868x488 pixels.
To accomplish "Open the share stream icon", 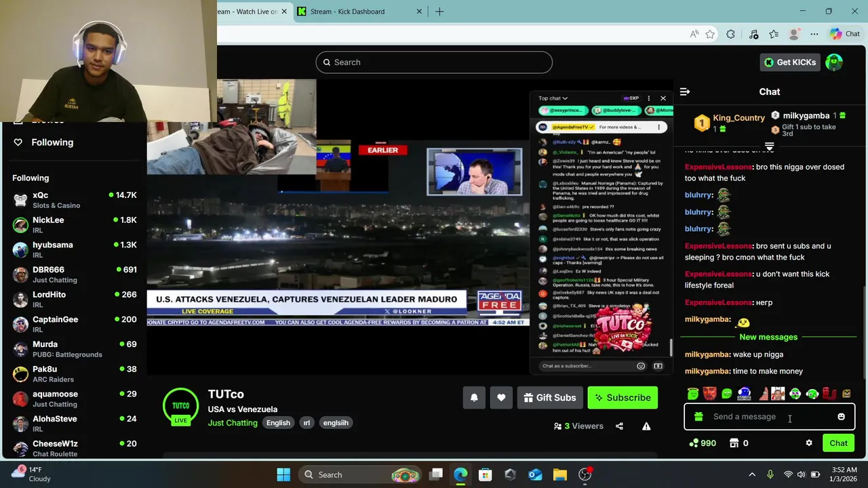I will [x=619, y=426].
